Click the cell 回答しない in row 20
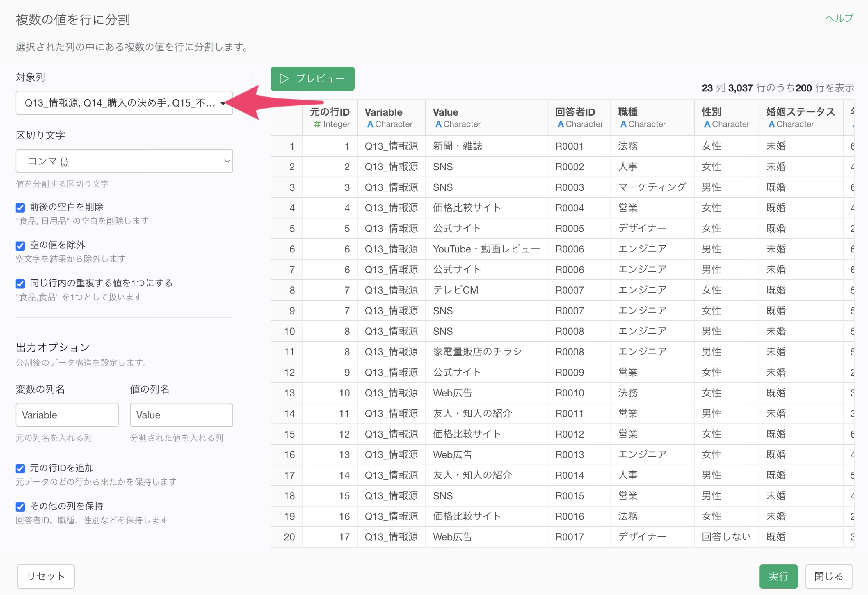This screenshot has height=595, width=868. [726, 537]
